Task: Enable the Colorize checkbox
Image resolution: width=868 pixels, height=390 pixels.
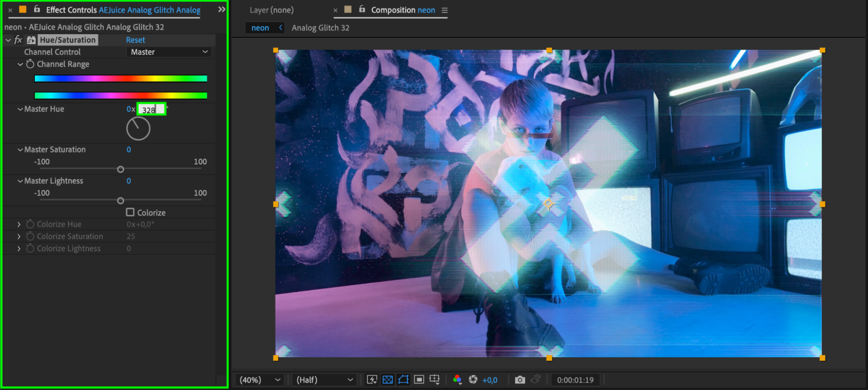Action: coord(130,212)
